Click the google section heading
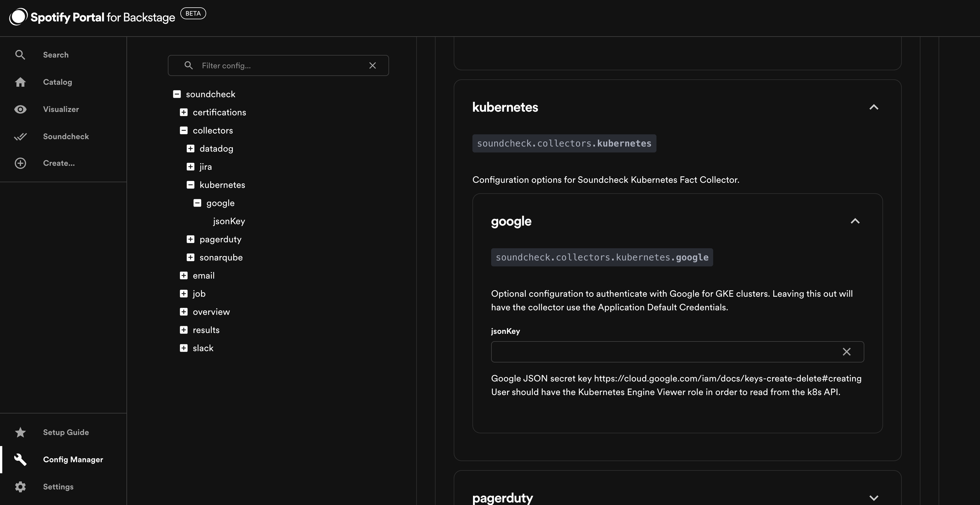Viewport: 980px width, 505px height. click(511, 222)
